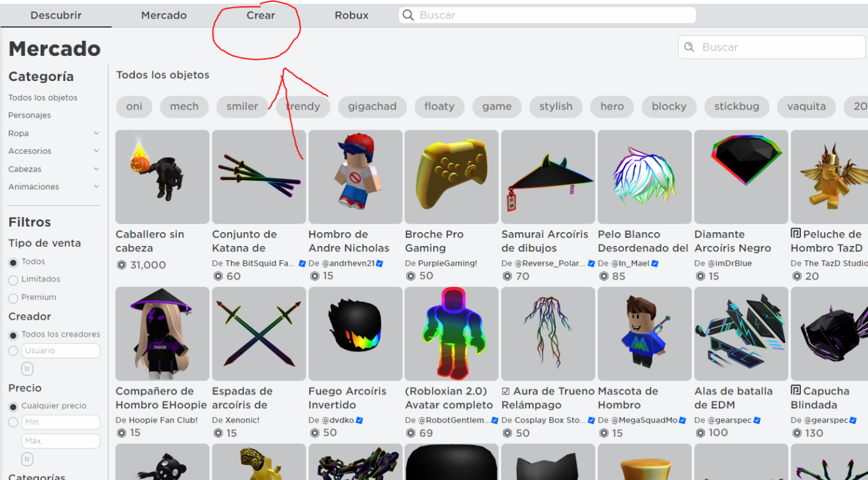868x480 pixels.
Task: Select Todos los objetos in the Categoría sidebar
Action: coord(43,98)
